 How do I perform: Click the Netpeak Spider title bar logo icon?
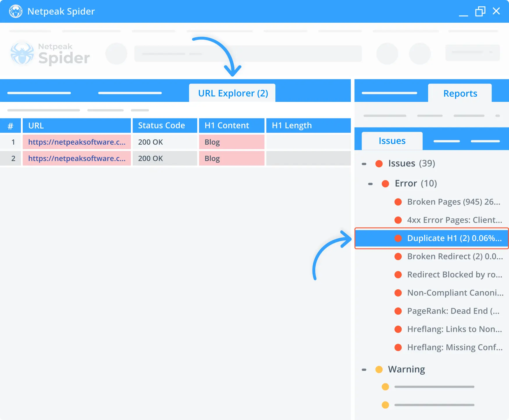pyautogui.click(x=16, y=11)
